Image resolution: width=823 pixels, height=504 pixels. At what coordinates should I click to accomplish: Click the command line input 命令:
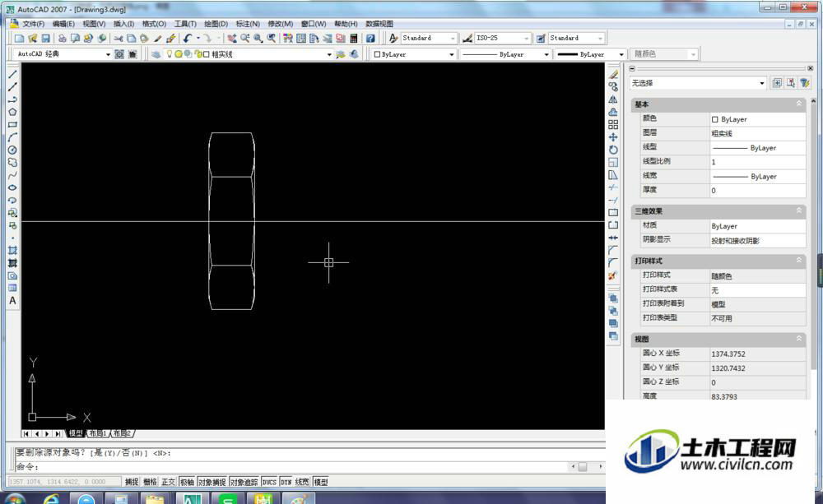pos(291,467)
